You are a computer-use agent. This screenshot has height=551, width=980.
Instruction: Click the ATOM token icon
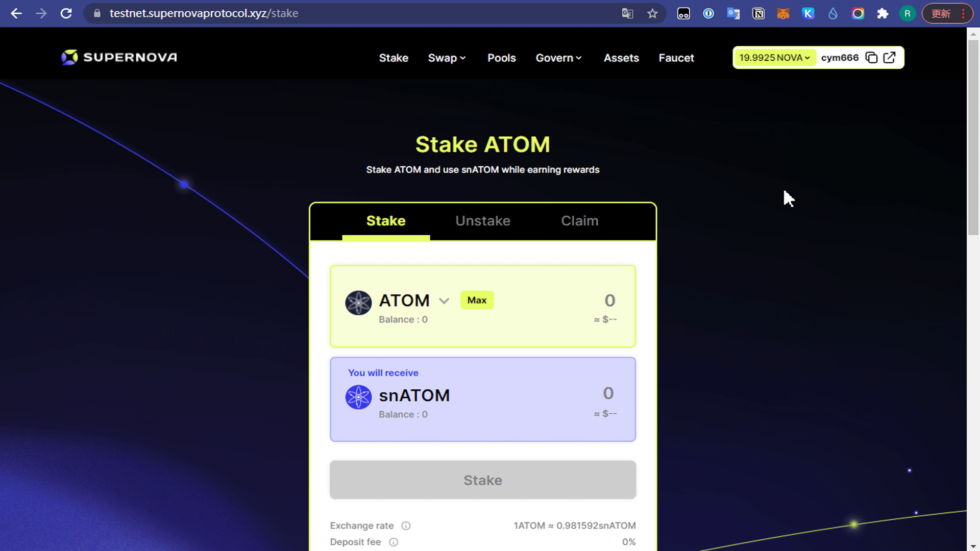pyautogui.click(x=358, y=303)
